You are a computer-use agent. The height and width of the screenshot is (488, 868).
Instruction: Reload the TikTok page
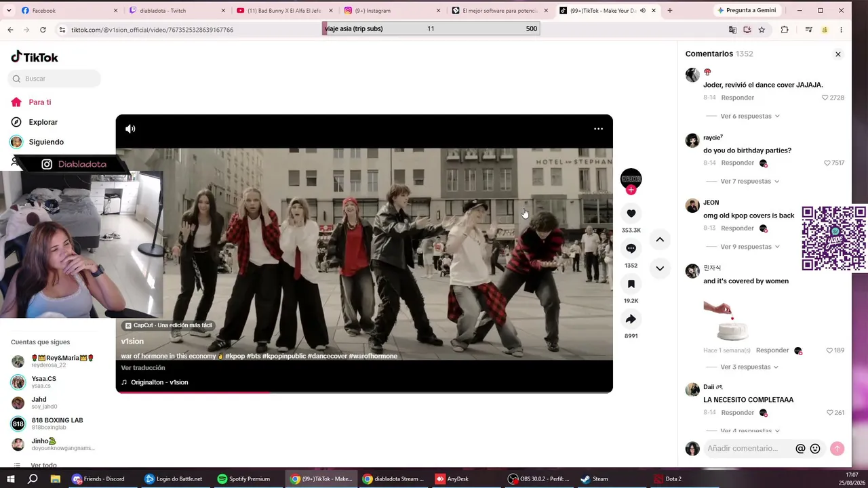point(43,30)
